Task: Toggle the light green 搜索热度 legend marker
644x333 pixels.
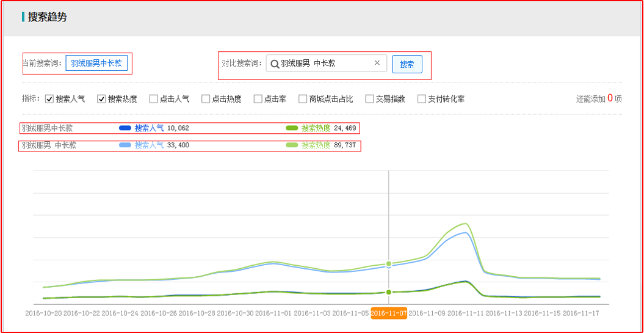Action: pos(292,145)
